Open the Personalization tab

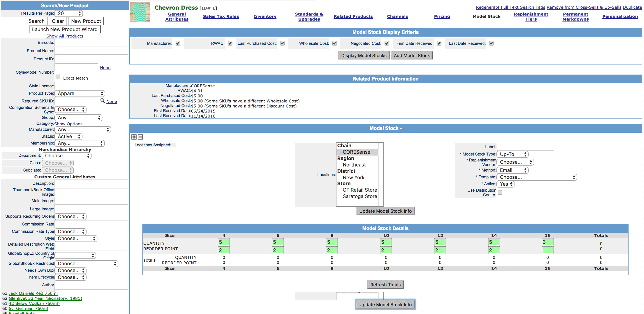tap(620, 16)
